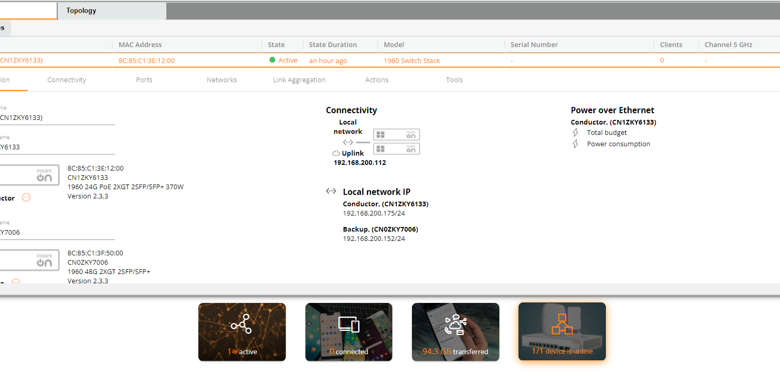This screenshot has height=372, width=780.
Task: Click the name field showing Y7006
Action: pos(57,232)
